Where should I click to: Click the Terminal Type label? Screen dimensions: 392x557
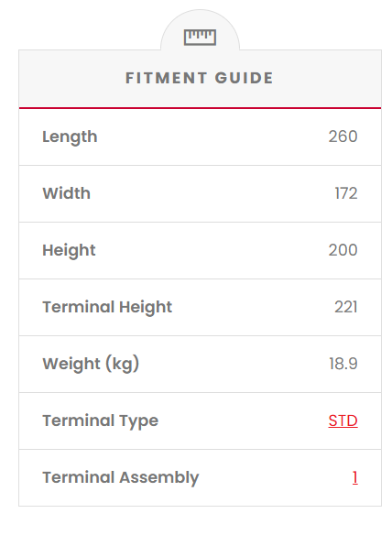[101, 420]
